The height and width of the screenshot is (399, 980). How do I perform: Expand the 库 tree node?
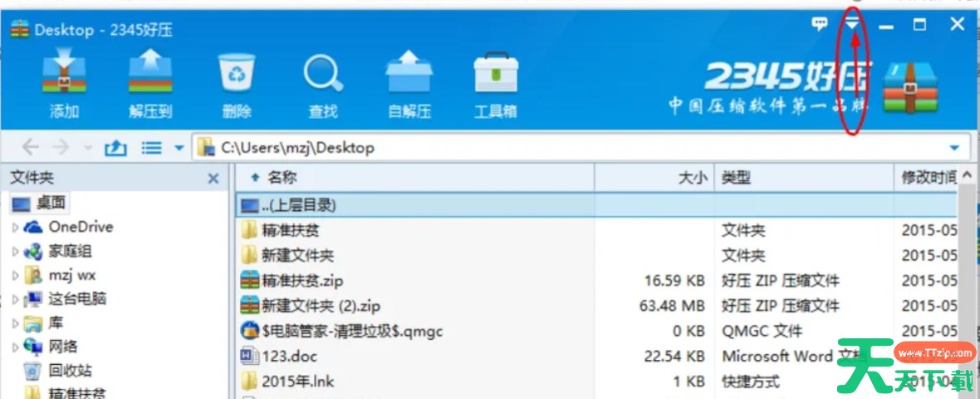pyautogui.click(x=16, y=323)
